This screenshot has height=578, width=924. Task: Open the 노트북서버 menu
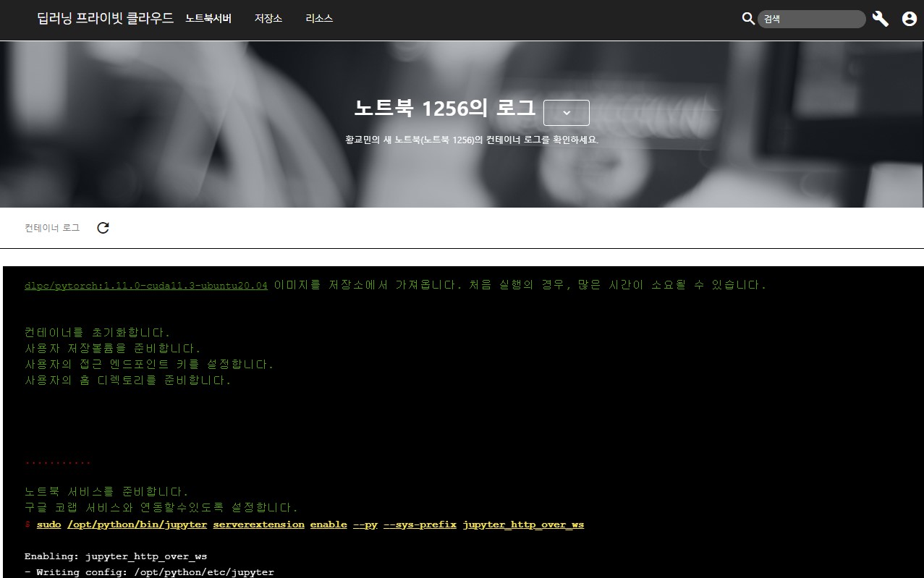tap(208, 19)
